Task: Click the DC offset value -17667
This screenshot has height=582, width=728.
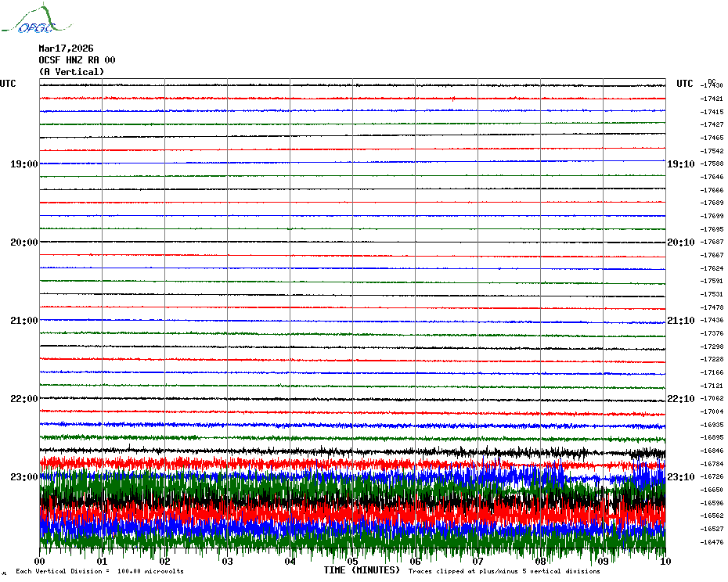Action: click(x=712, y=255)
